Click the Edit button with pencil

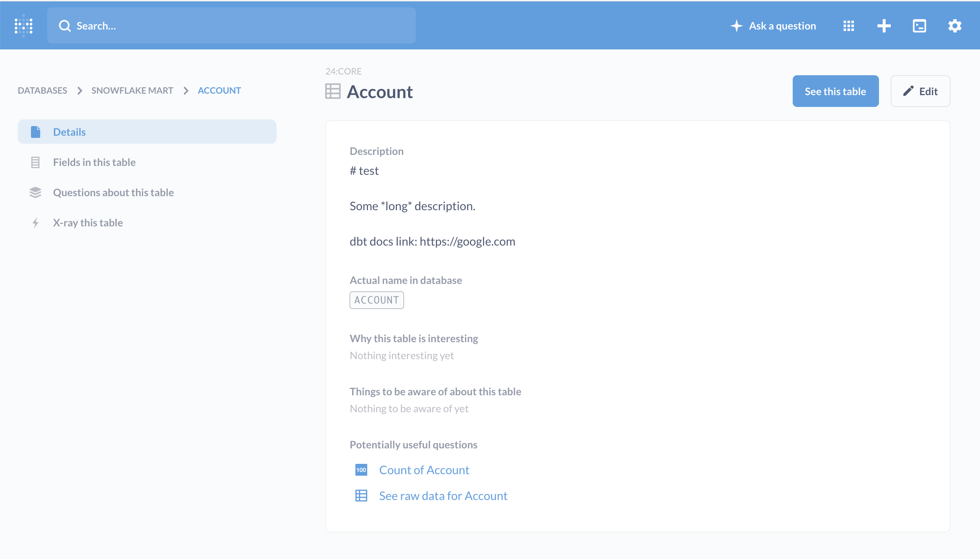920,91
